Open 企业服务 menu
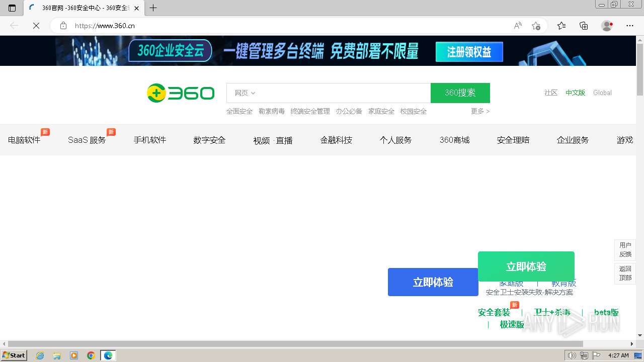This screenshot has width=644, height=362. pos(573,140)
